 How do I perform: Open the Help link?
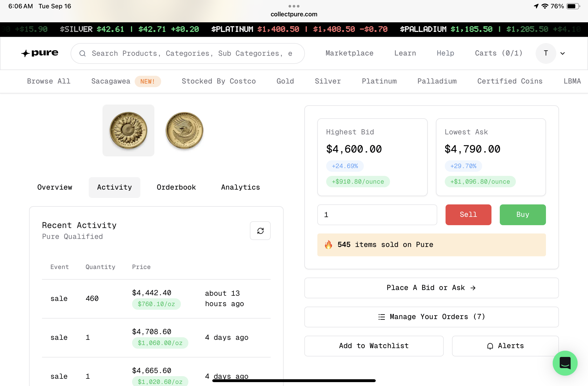[445, 53]
